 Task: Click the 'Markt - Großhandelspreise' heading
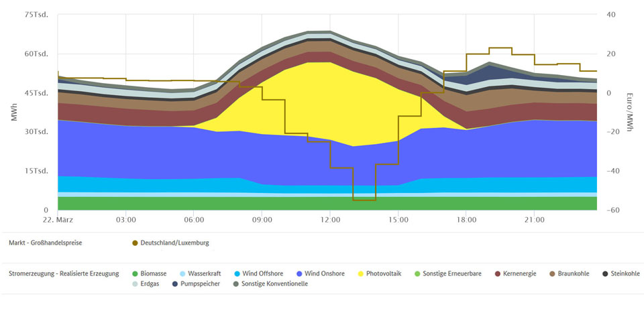pyautogui.click(x=45, y=243)
